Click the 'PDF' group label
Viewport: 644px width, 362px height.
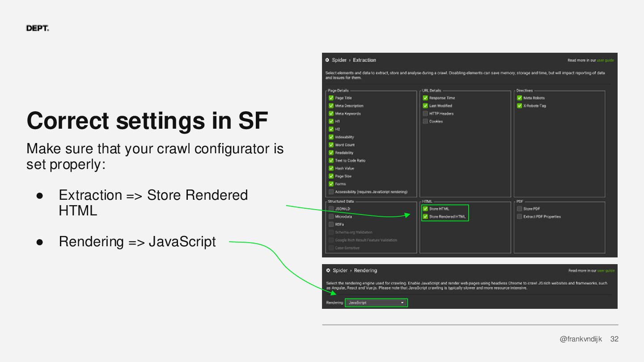click(520, 202)
